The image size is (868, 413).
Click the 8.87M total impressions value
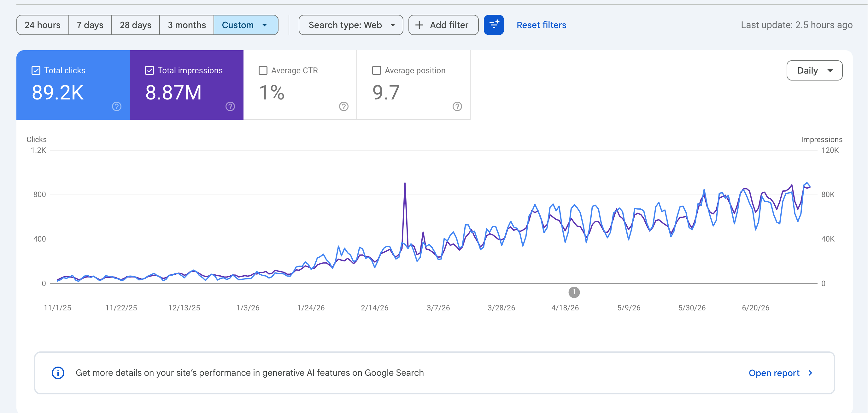click(x=173, y=93)
